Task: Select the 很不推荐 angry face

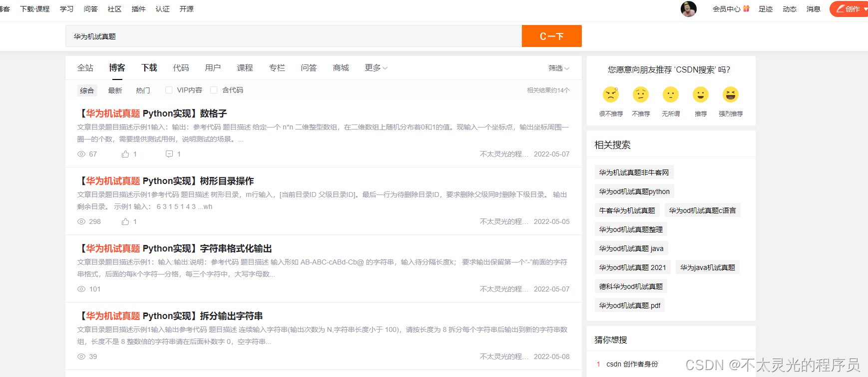Action: coord(611,94)
